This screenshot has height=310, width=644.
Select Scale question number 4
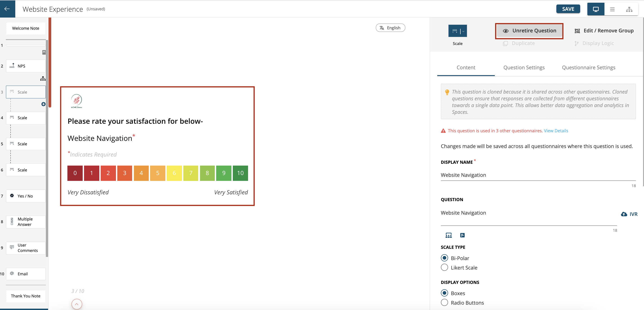pyautogui.click(x=26, y=118)
